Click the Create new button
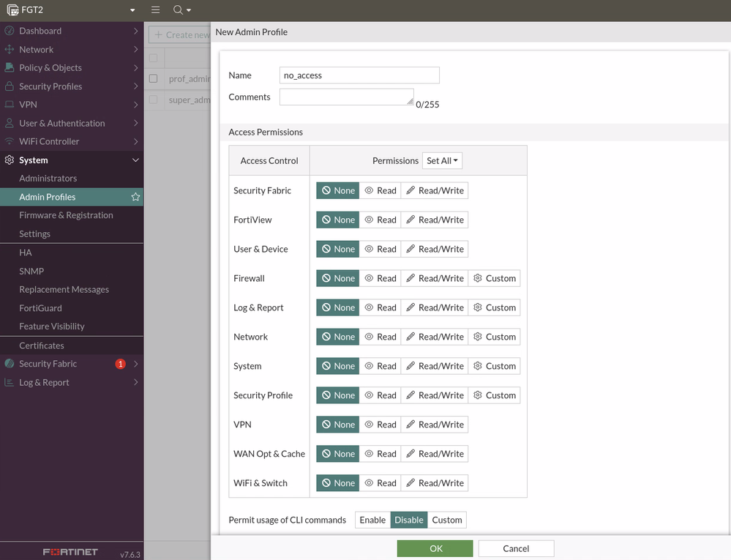This screenshot has height=560, width=731. pyautogui.click(x=180, y=35)
